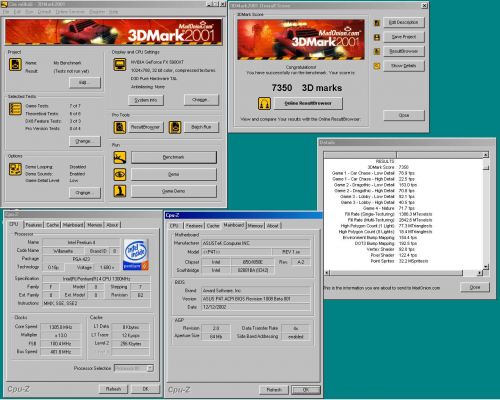Select Features tab in right CPU-Z window

pos(194,226)
